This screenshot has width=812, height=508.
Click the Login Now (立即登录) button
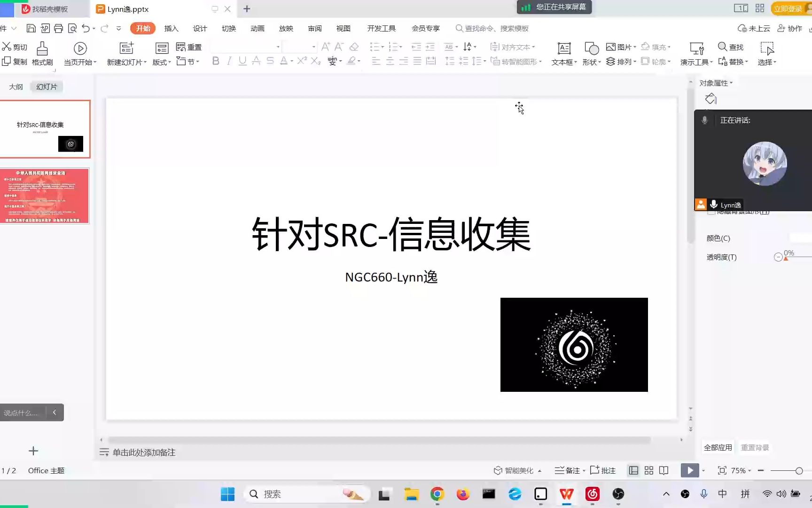click(x=788, y=8)
